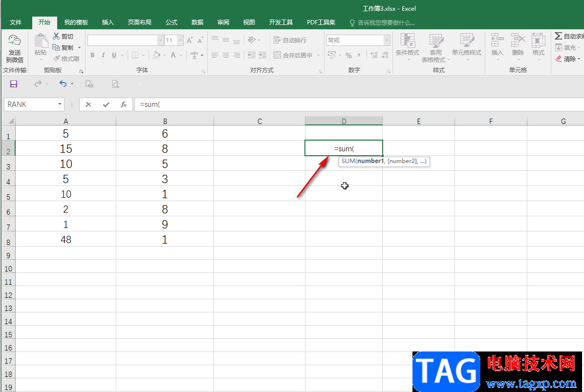Open Cell Styles gallery
Screen dimensions: 584x392
[x=467, y=47]
